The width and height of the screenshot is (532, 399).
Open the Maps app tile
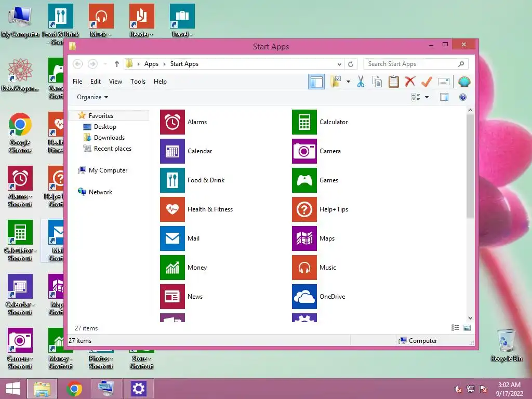304,238
